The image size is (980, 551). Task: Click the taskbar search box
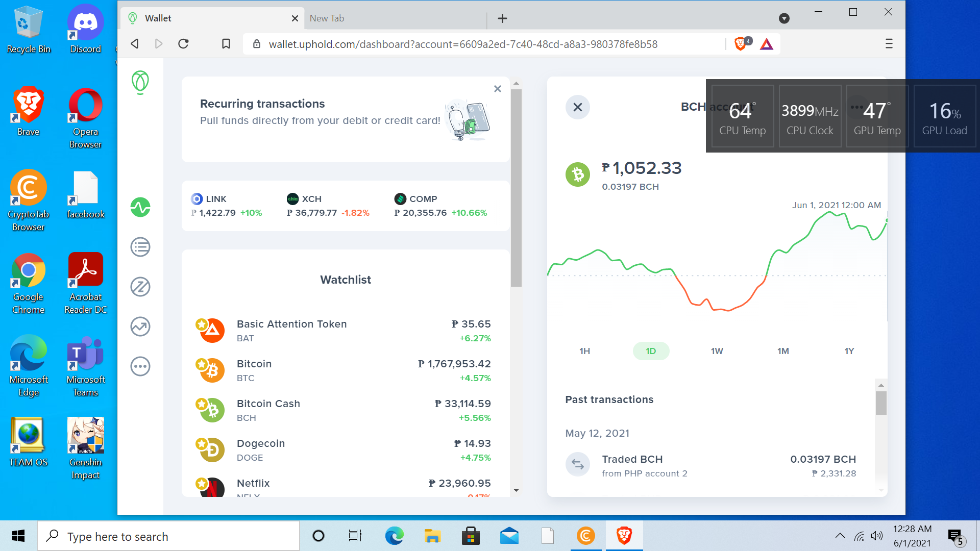coord(168,536)
